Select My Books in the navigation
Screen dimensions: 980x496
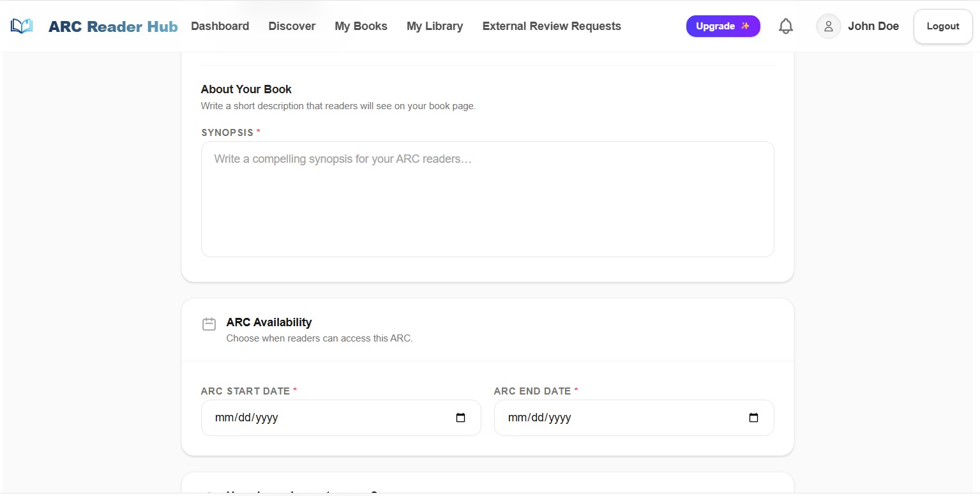tap(361, 26)
